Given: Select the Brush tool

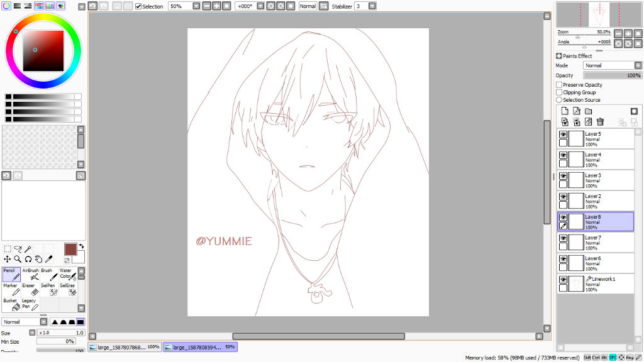Looking at the screenshot, I should point(49,275).
